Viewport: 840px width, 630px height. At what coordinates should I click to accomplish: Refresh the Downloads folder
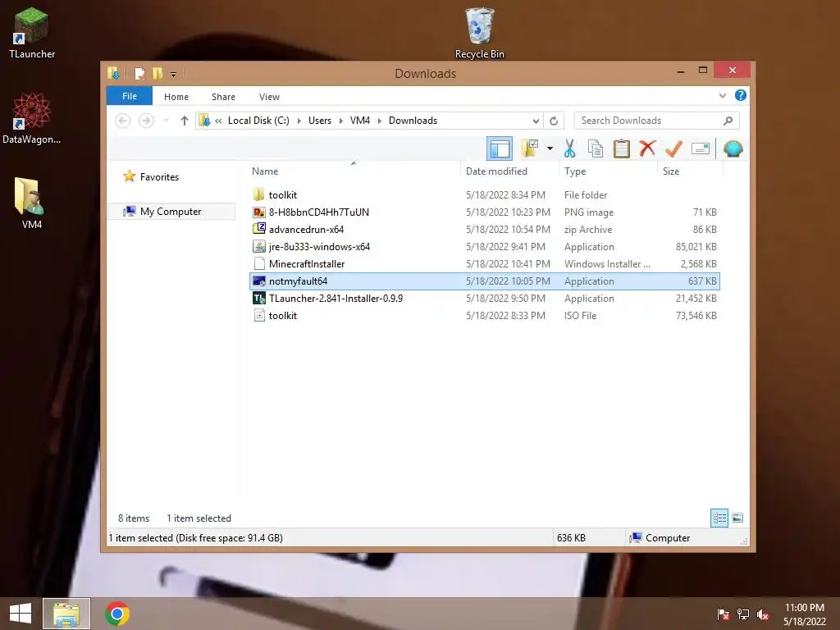[x=554, y=121]
